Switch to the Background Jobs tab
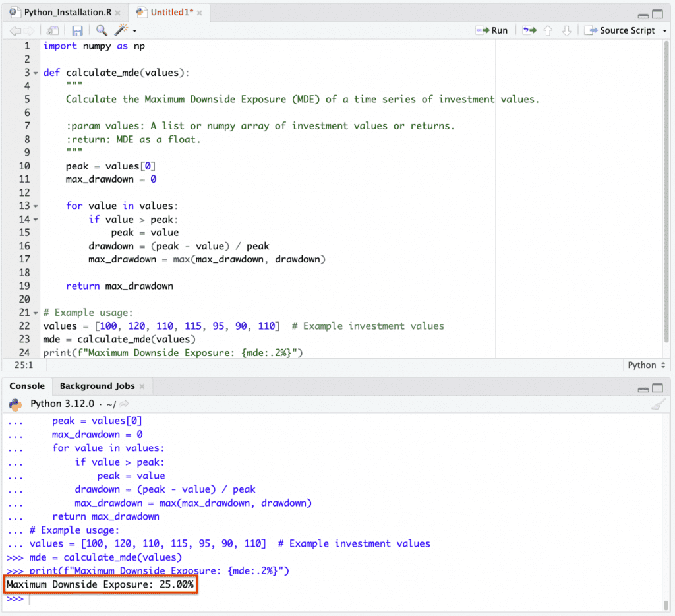The height and width of the screenshot is (616, 675). coord(97,386)
